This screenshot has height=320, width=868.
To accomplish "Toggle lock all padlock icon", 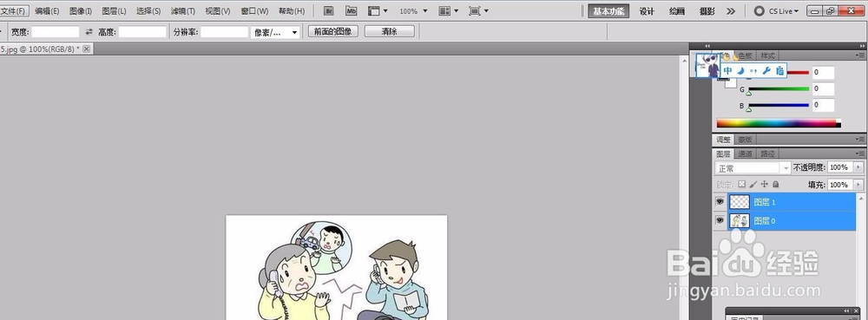I will 775,184.
